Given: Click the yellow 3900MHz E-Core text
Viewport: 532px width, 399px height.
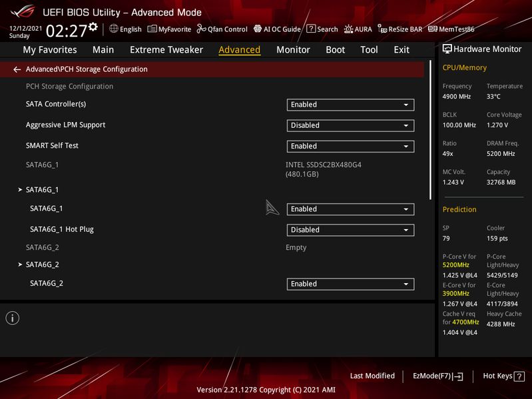Looking at the screenshot, I should coord(455,294).
